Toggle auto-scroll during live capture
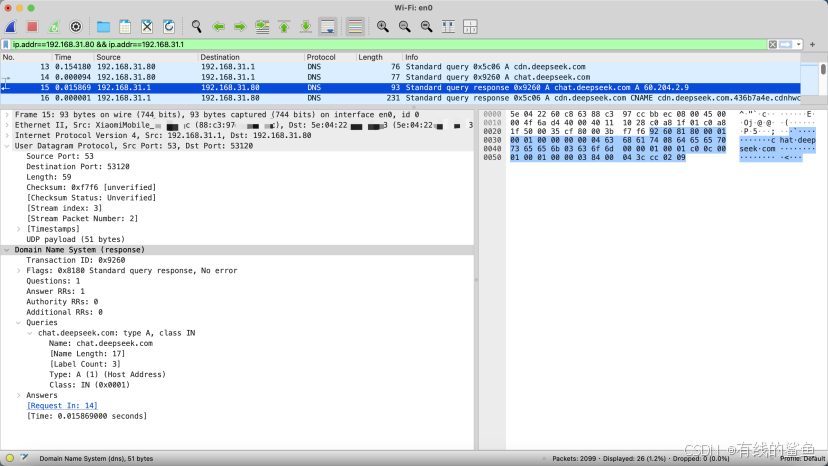Screen dimensions: 828x466 coord(328,26)
